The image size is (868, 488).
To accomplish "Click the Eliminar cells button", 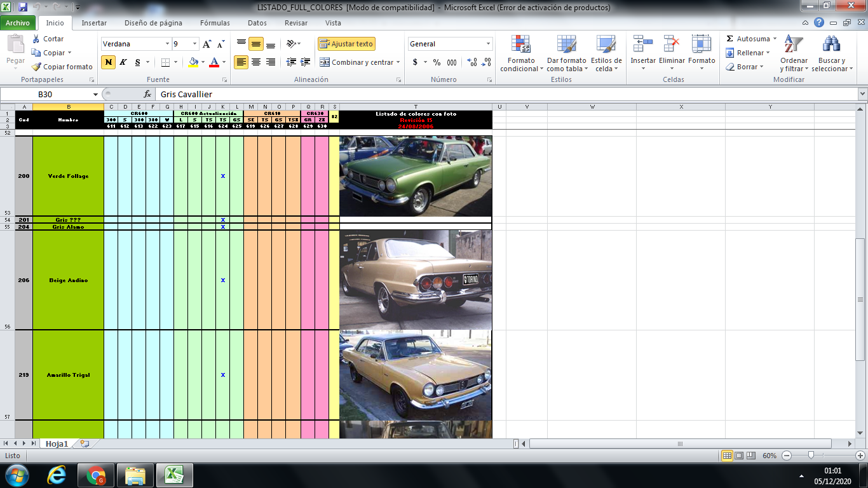I will [x=672, y=53].
